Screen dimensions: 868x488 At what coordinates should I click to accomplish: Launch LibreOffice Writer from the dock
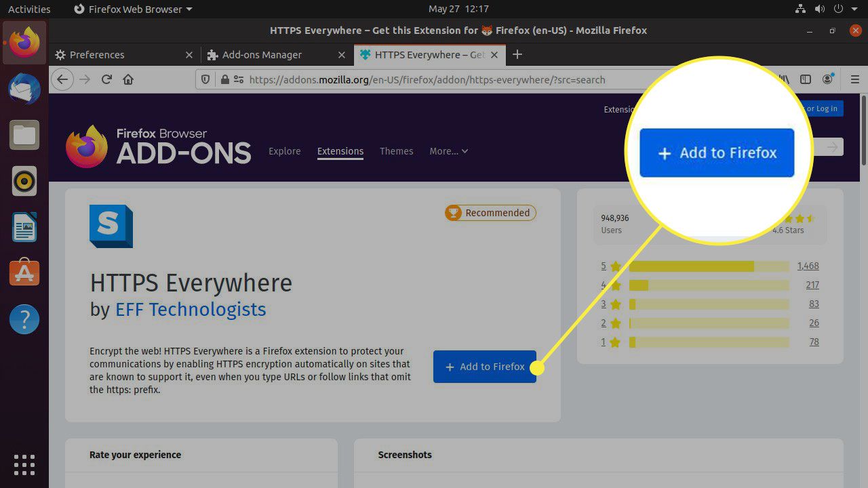(x=24, y=227)
